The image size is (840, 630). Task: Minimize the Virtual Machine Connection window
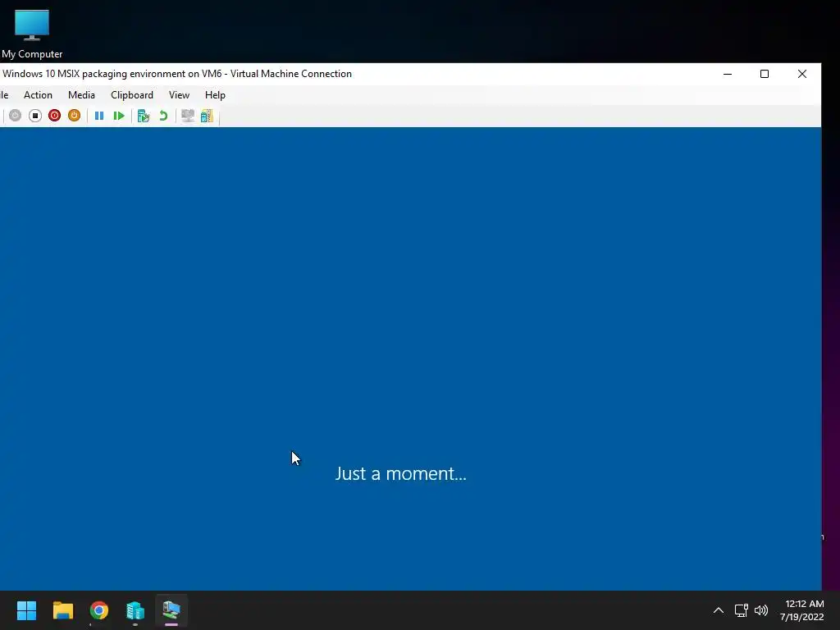point(728,74)
